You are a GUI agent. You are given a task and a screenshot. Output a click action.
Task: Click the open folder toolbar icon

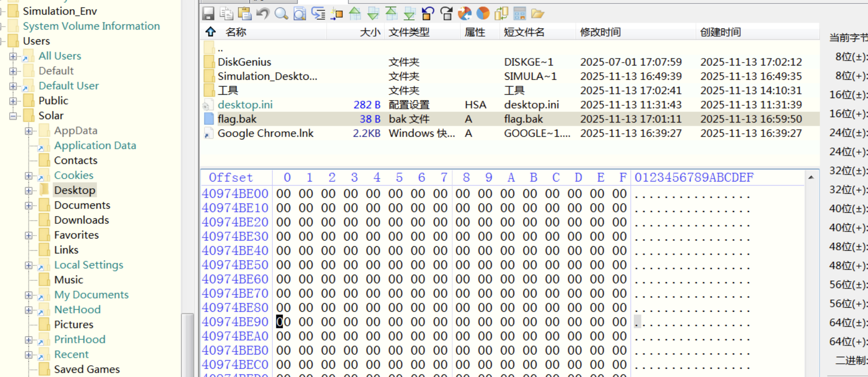(x=538, y=14)
